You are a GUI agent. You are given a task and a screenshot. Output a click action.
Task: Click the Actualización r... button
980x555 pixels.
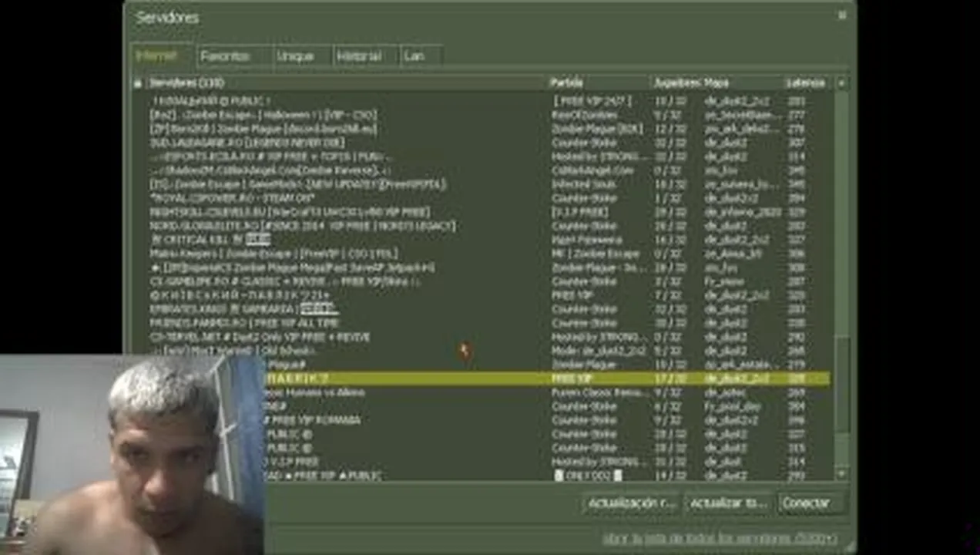[632, 503]
